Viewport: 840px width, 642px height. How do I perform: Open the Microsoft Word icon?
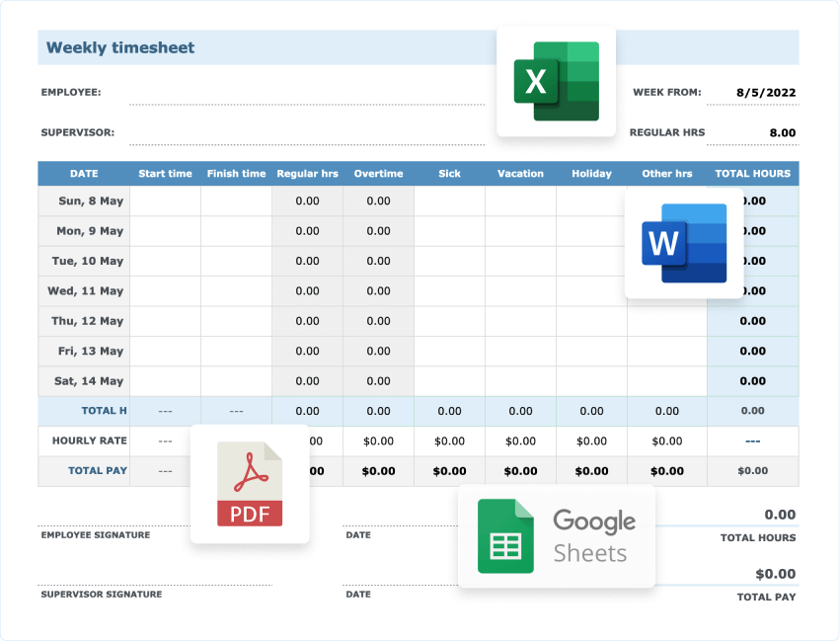(x=683, y=243)
